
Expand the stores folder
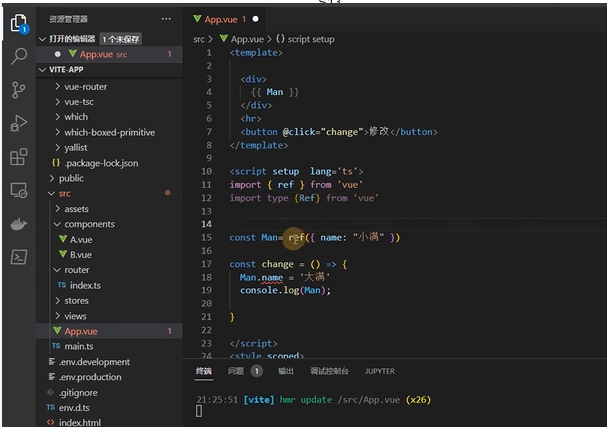tap(58, 300)
